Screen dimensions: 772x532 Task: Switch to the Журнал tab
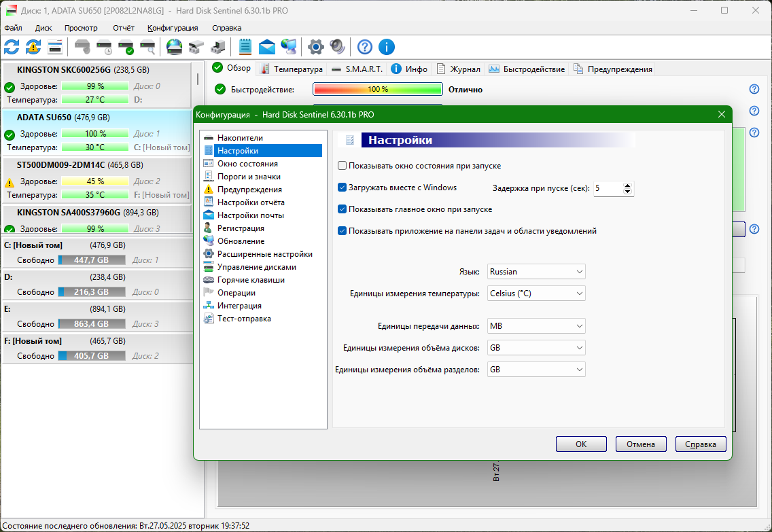pyautogui.click(x=458, y=69)
